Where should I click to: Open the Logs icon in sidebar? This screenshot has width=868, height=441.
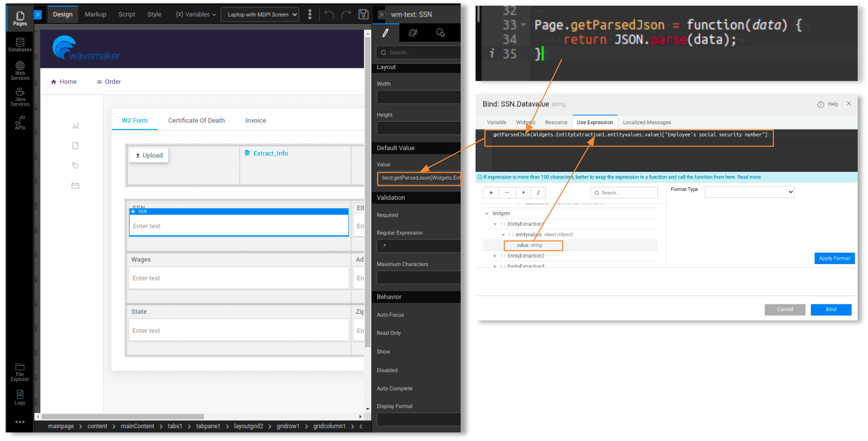click(x=20, y=398)
